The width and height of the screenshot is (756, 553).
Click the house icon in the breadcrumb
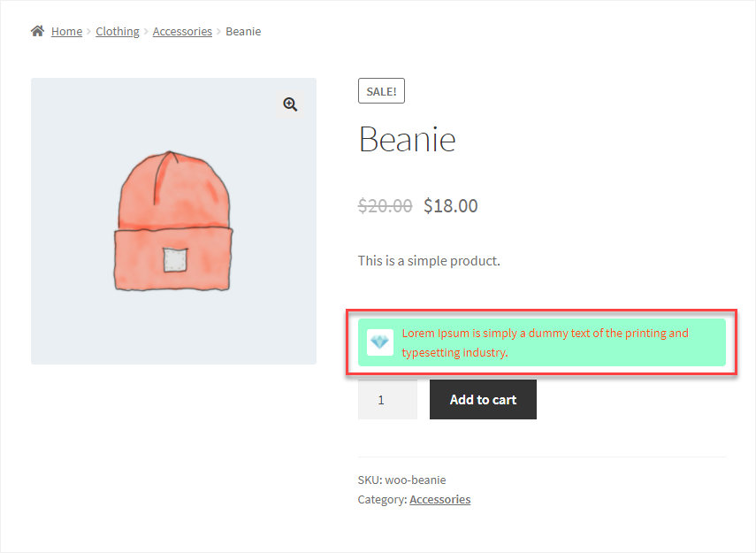tap(38, 31)
